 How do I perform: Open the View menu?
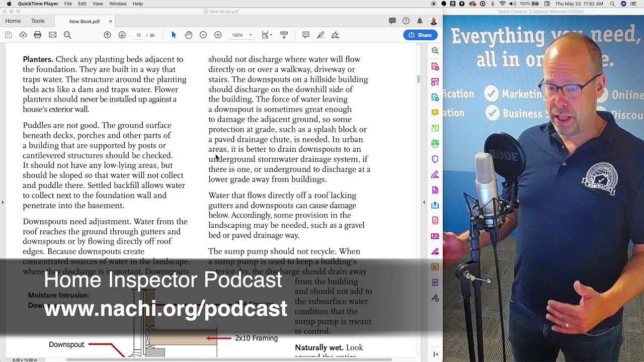(x=98, y=4)
